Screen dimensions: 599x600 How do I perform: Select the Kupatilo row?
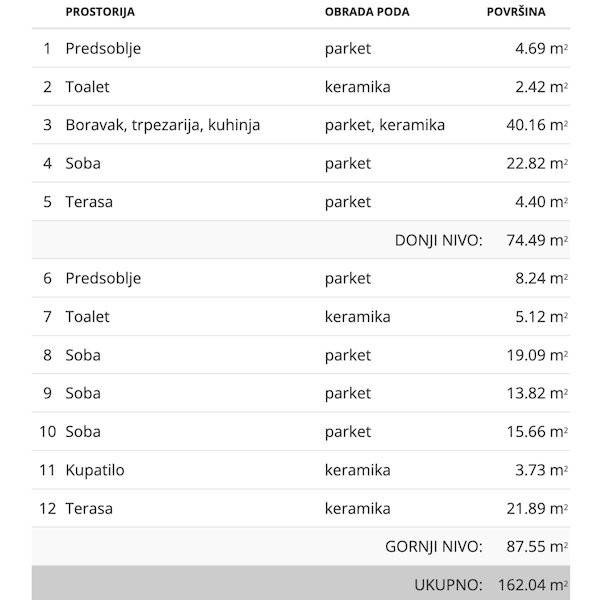coord(301,470)
